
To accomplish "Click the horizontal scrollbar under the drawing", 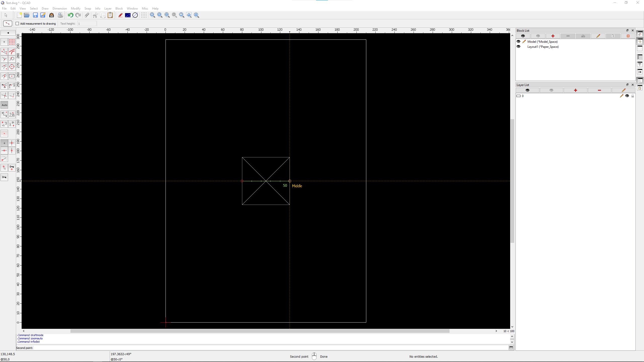I will (x=260, y=331).
